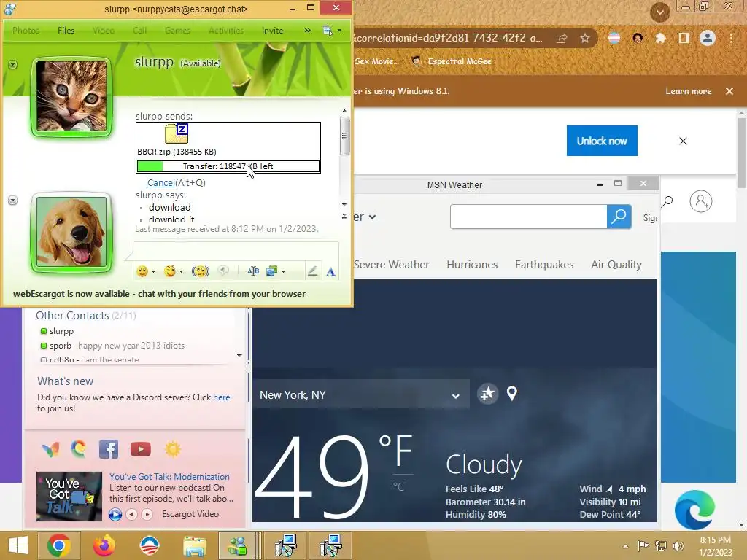The image size is (747, 560).
Task: Open the Chrome tab search dropdown
Action: pos(659,12)
